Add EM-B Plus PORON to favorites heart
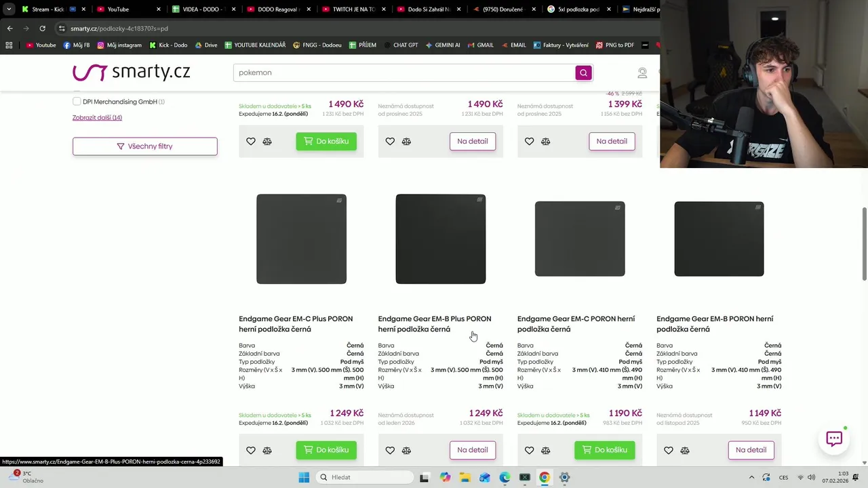This screenshot has width=868, height=488. click(x=390, y=450)
